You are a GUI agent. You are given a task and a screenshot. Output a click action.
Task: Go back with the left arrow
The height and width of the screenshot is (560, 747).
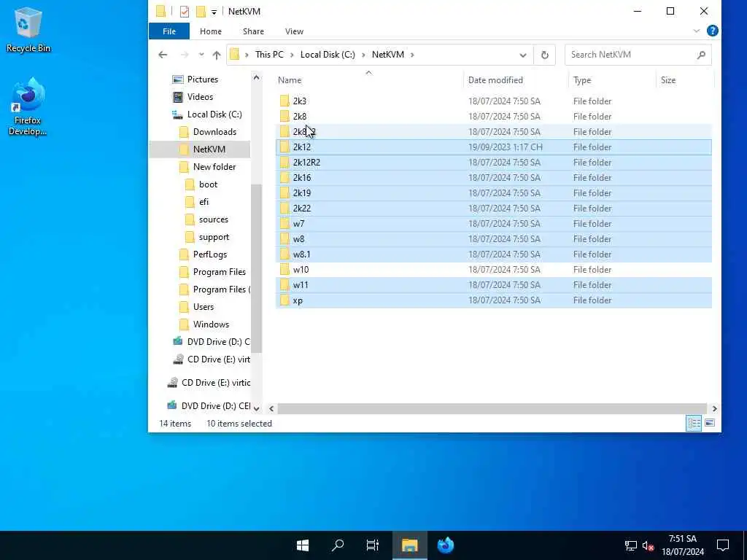163,55
